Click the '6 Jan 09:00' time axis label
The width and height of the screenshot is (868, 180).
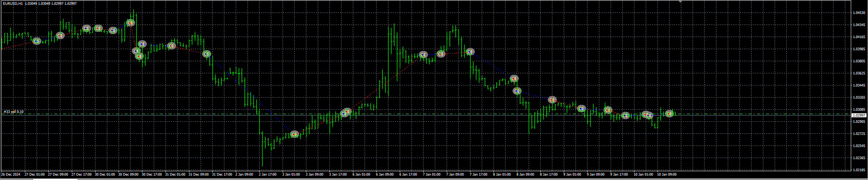(385, 175)
